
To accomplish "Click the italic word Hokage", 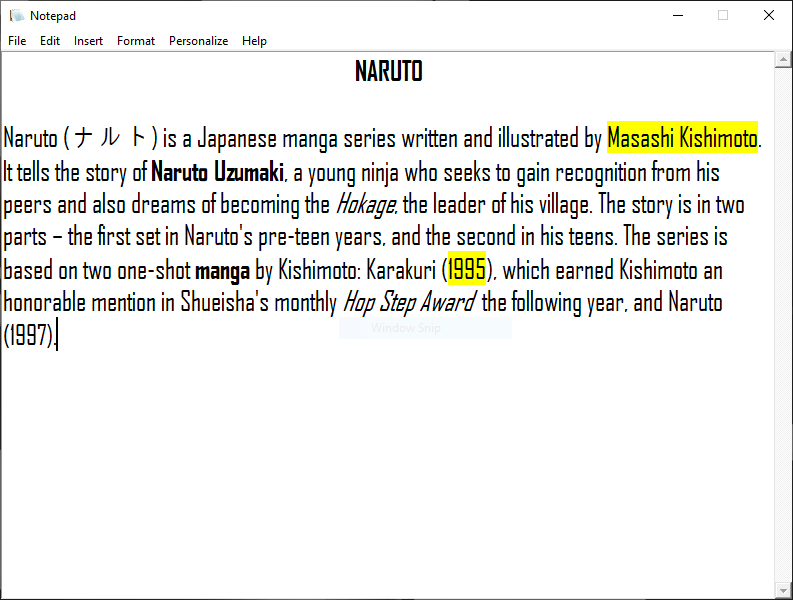I will point(366,205).
